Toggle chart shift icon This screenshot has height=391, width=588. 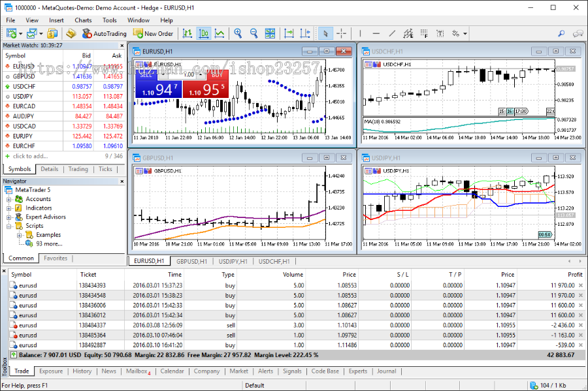[305, 34]
